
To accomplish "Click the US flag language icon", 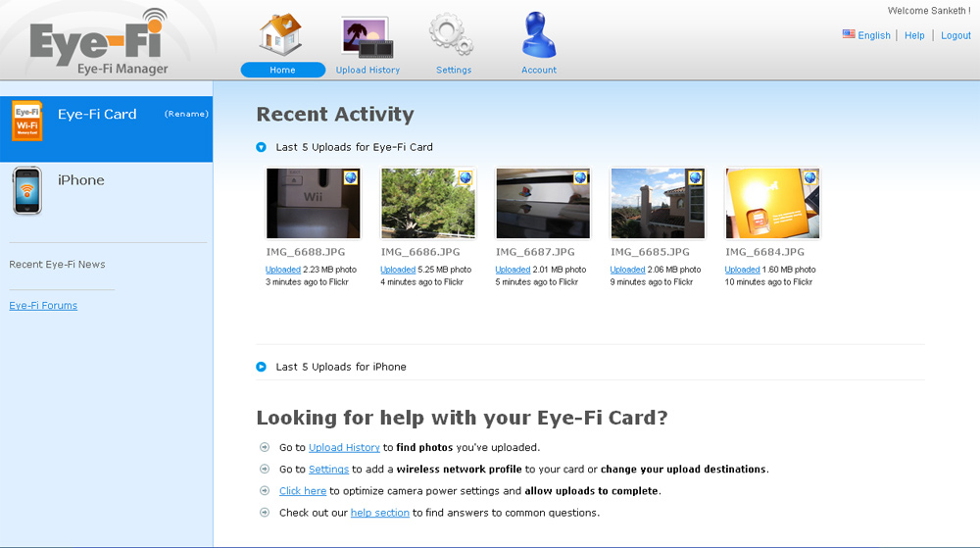I will [x=848, y=34].
